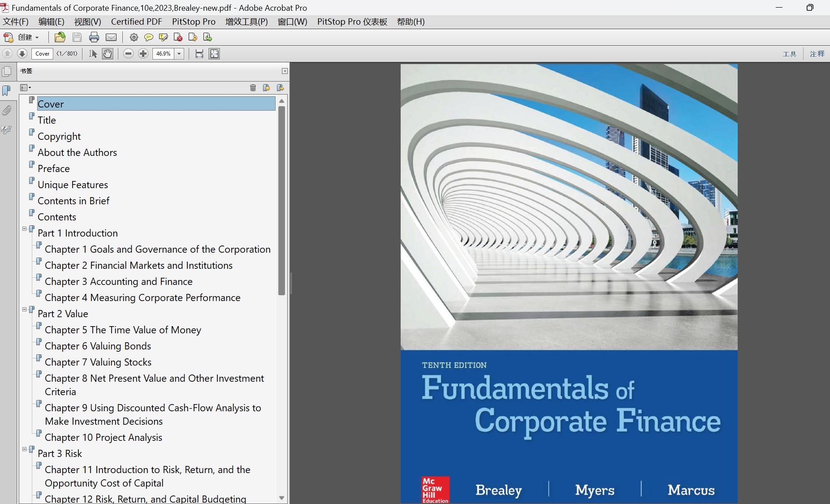
Task: Click the envelope email icon
Action: pyautogui.click(x=111, y=37)
